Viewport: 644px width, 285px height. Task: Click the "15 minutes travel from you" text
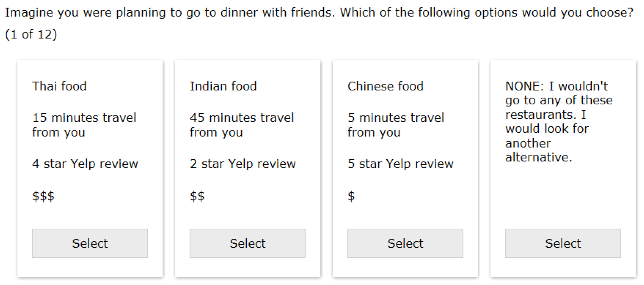(x=84, y=125)
